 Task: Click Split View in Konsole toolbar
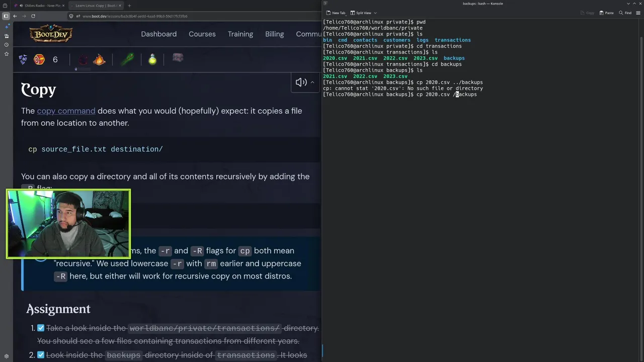[x=361, y=13]
